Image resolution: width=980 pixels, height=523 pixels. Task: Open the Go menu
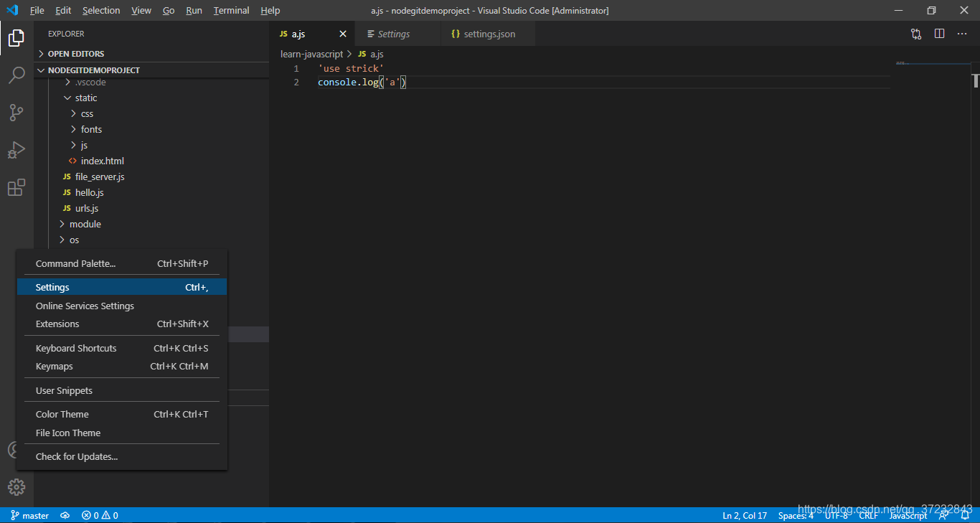click(169, 10)
